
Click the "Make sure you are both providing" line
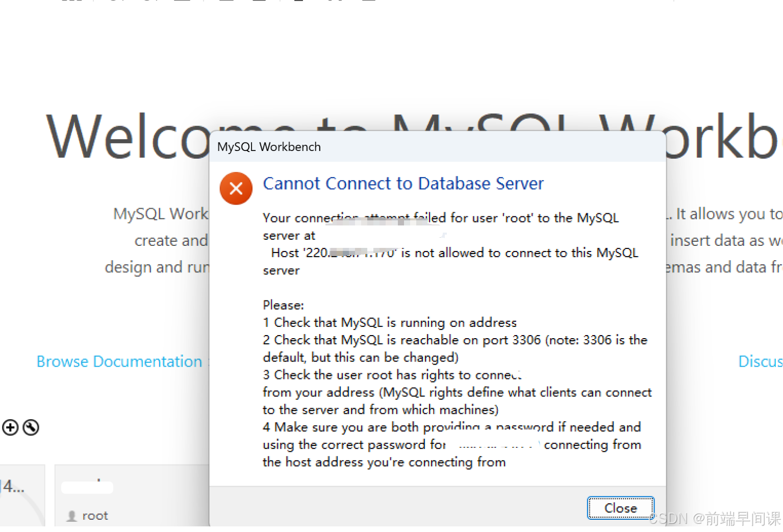click(x=451, y=427)
